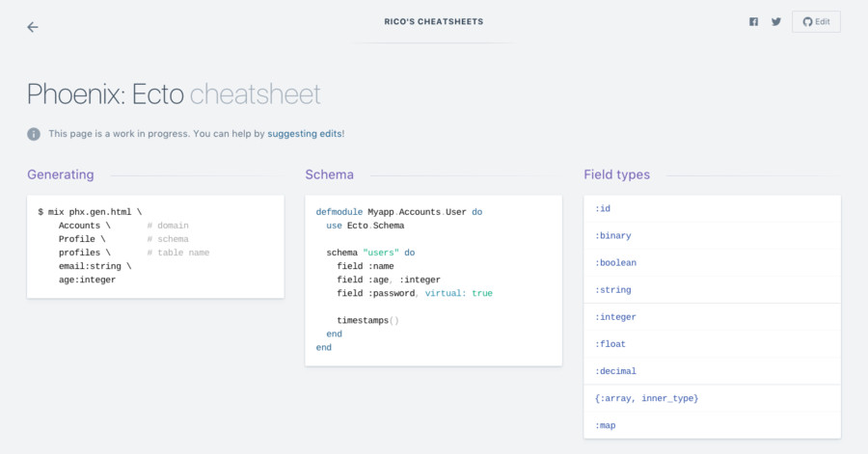
Task: Share page via Twitter icon
Action: 776,22
